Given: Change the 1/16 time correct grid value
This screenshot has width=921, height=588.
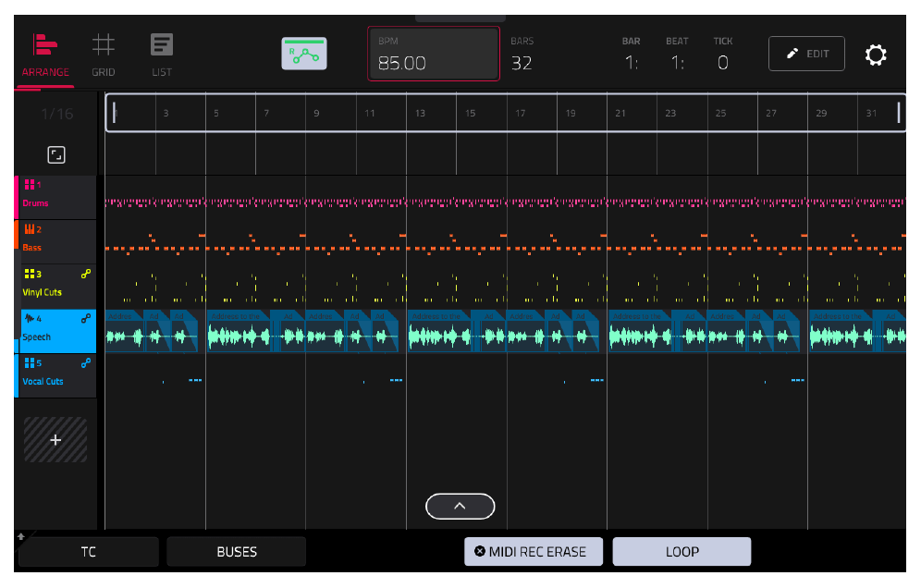Looking at the screenshot, I should tap(57, 114).
